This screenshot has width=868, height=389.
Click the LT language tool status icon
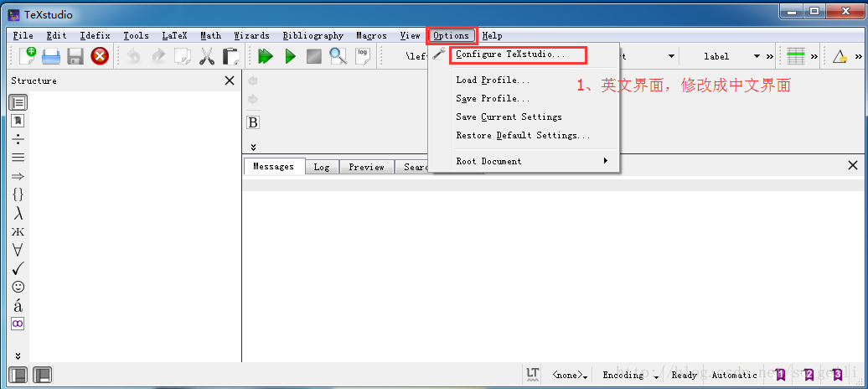[533, 375]
